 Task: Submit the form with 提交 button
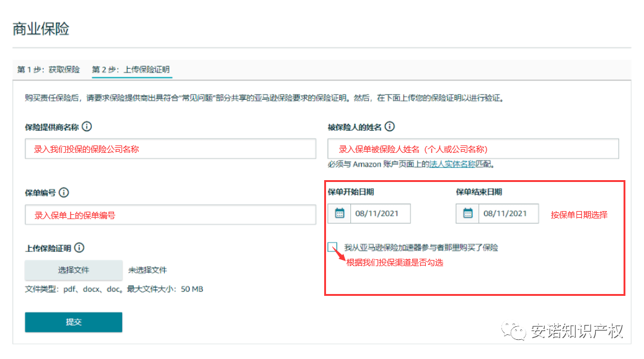tap(74, 322)
